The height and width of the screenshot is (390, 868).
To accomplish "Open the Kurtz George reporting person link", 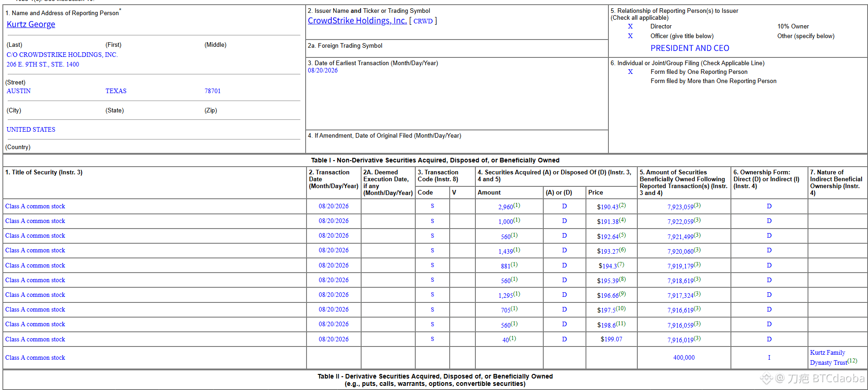I will click(x=31, y=24).
